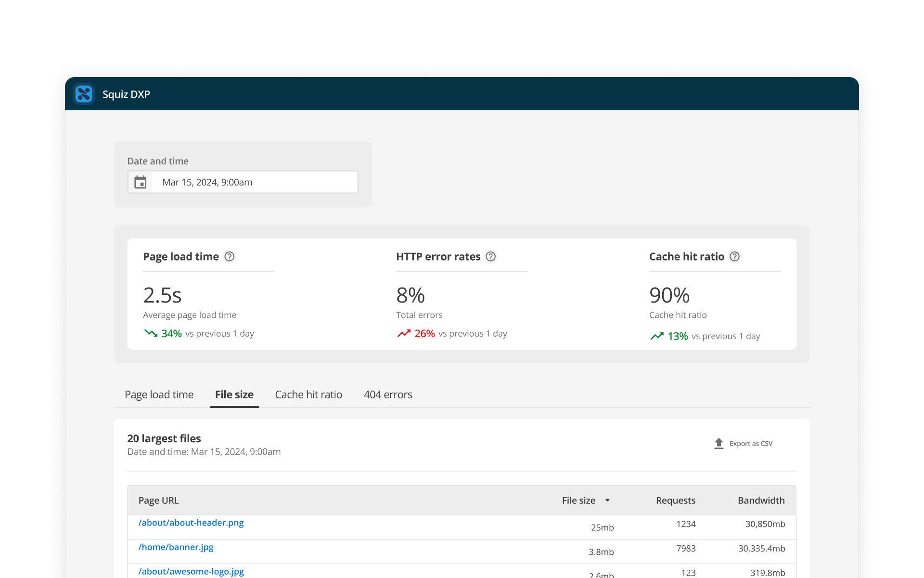
Task: Open /about/about-header.png link
Action: tap(191, 523)
